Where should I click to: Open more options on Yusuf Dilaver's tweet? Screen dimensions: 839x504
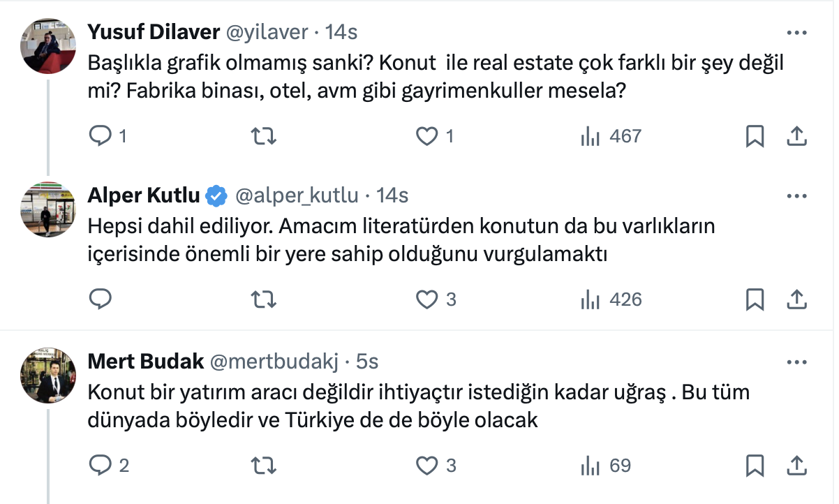pyautogui.click(x=796, y=33)
